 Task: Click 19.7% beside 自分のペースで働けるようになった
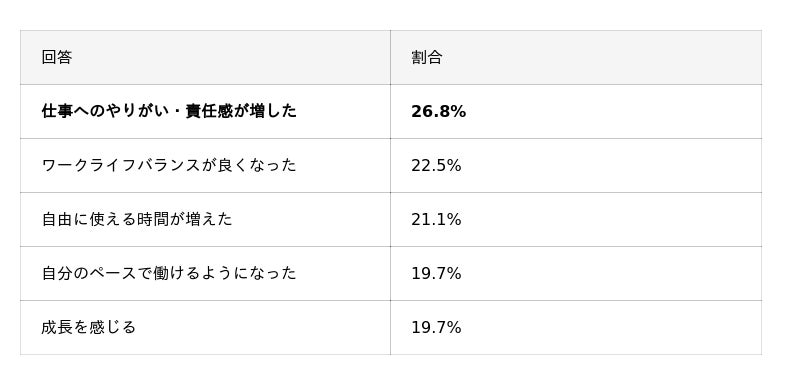(576, 273)
